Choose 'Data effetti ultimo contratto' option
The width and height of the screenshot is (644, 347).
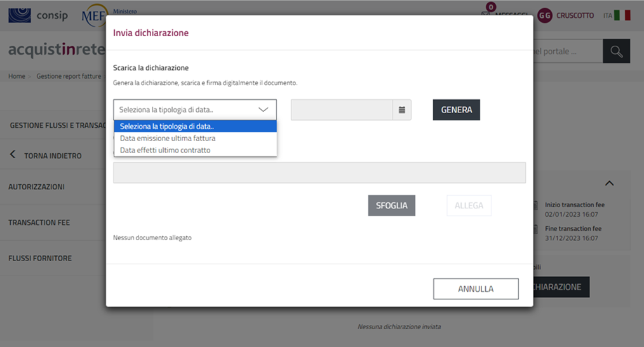point(165,150)
